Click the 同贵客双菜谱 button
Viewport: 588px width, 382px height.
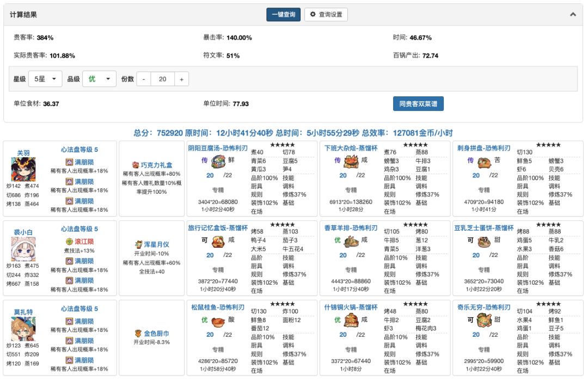418,104
